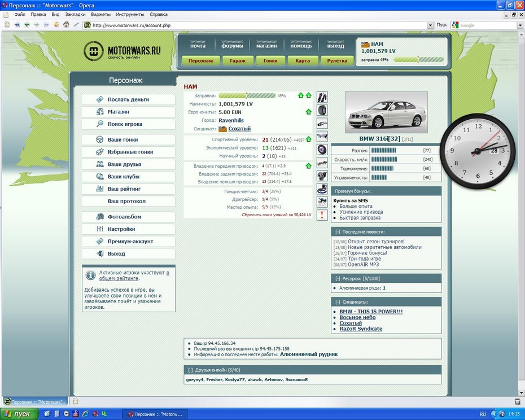This screenshot has width=525, height=420.
Task: Open the address bar dropdown arrow
Action: [430, 25]
